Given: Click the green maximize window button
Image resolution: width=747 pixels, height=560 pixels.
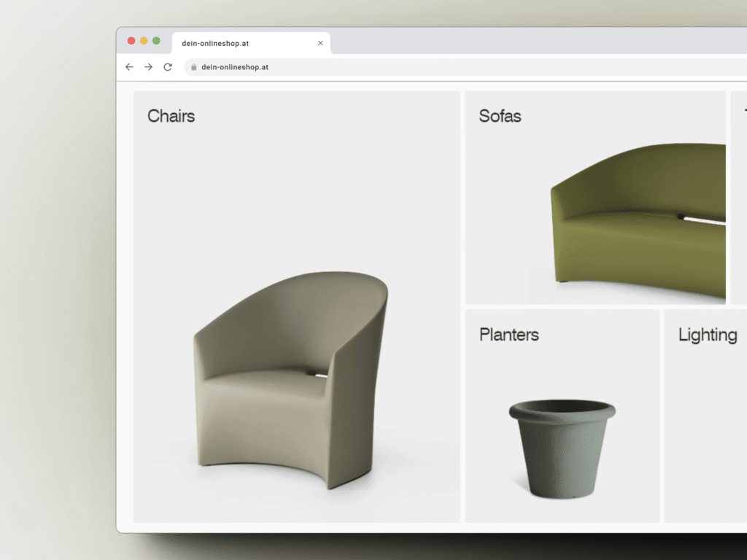Looking at the screenshot, I should (156, 41).
